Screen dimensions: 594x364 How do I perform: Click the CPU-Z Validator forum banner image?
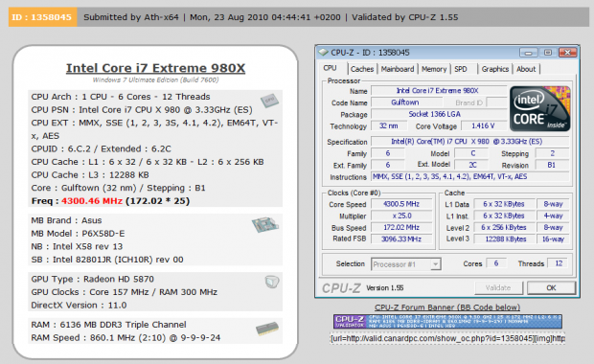447,322
